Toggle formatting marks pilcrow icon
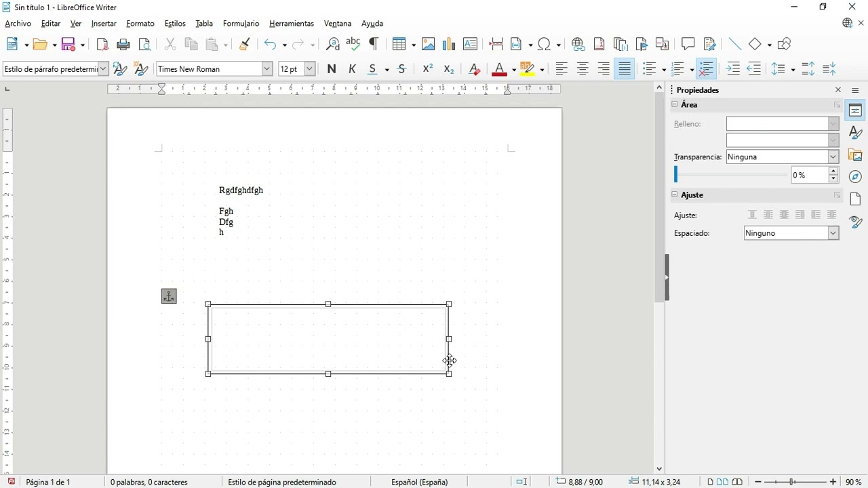This screenshot has width=868, height=488. (x=374, y=45)
